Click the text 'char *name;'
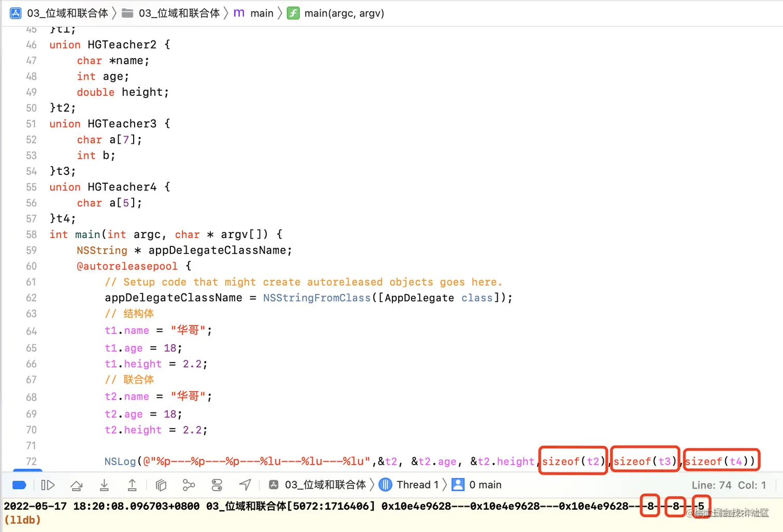783x532 pixels. (x=113, y=61)
